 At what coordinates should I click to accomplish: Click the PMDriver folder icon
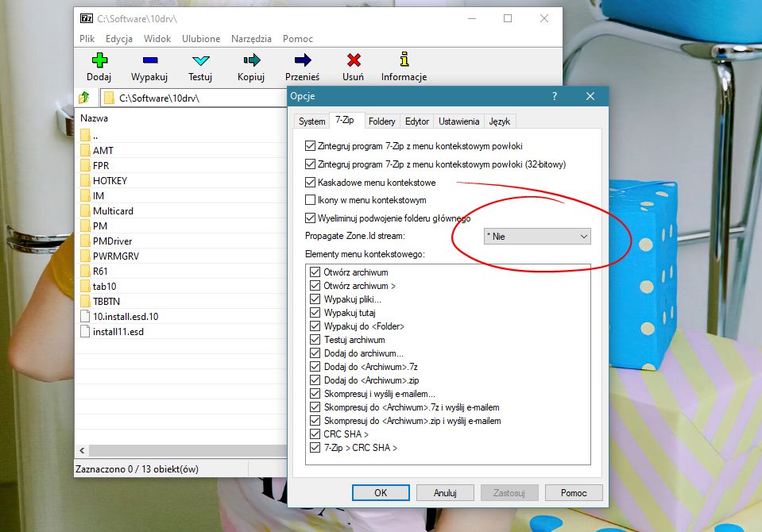coord(85,241)
